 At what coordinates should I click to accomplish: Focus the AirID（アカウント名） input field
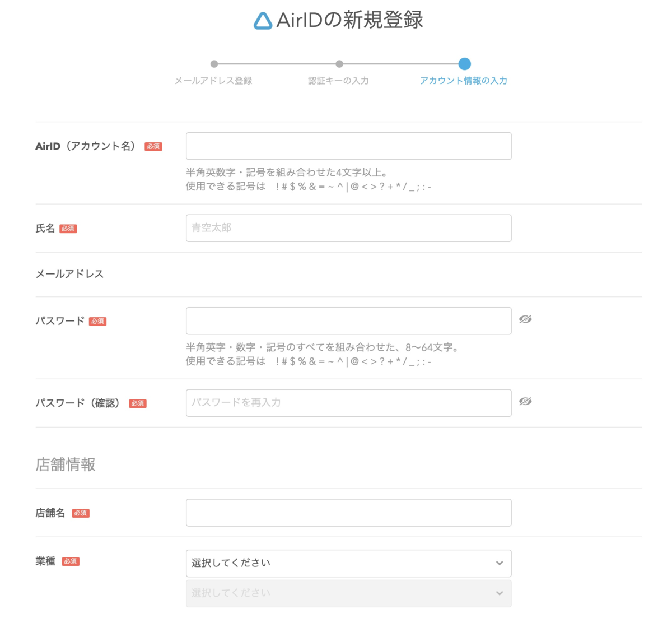(x=348, y=146)
